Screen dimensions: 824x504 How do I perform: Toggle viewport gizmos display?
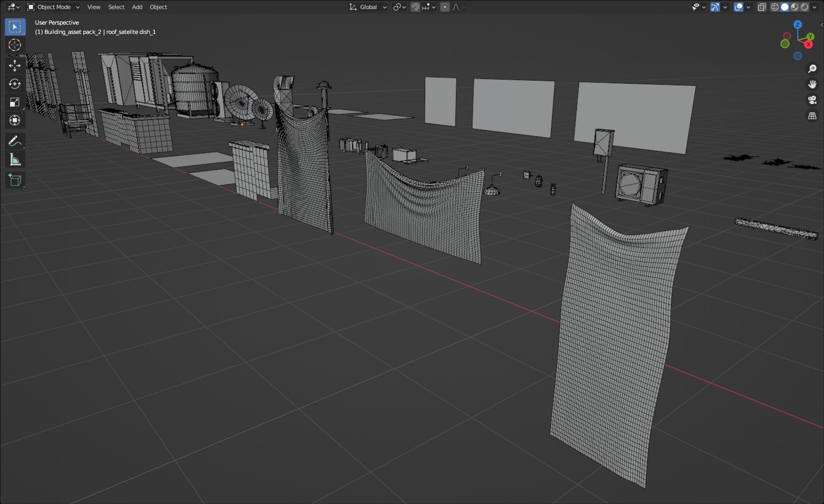click(x=715, y=7)
